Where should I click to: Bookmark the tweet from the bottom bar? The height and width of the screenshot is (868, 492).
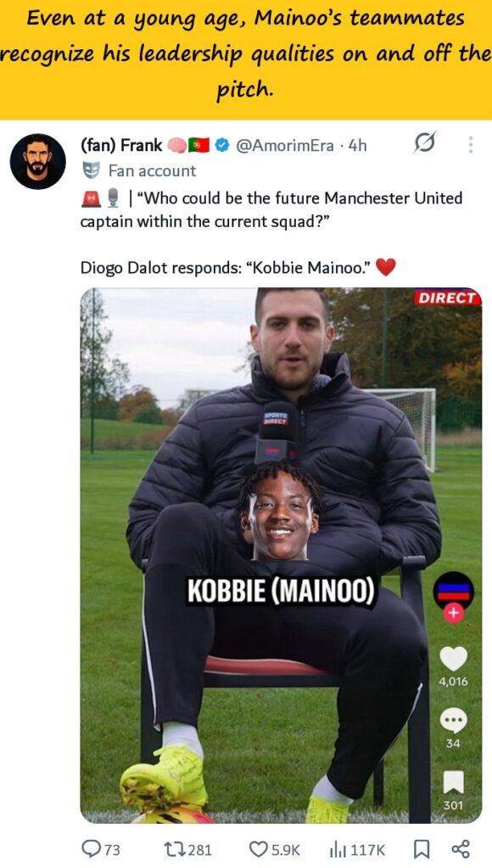pyautogui.click(x=422, y=849)
